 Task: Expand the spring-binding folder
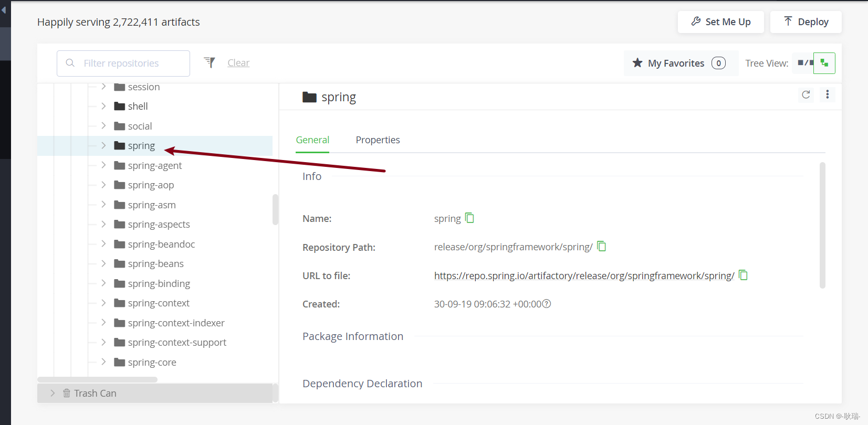(103, 283)
